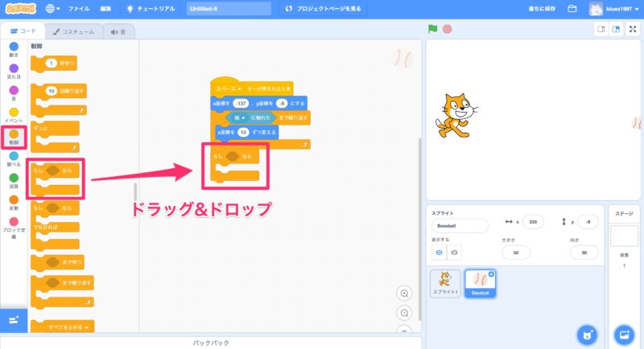Viewport: 644px width, 349px height.
Task: Click the green flag to run
Action: pyautogui.click(x=433, y=30)
